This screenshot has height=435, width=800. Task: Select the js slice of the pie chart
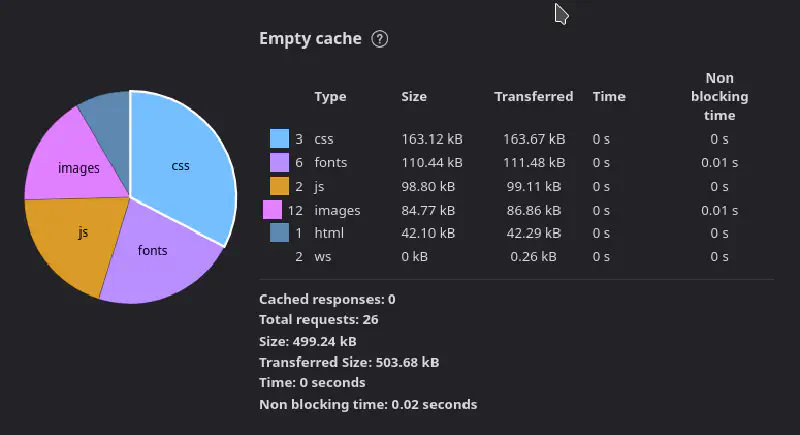coord(82,235)
